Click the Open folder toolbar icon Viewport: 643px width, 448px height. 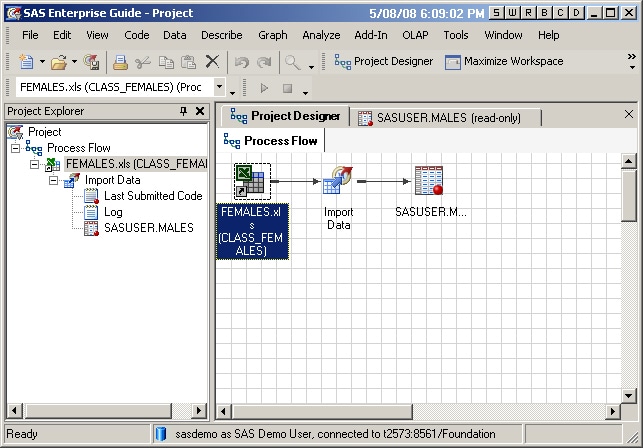pos(58,62)
